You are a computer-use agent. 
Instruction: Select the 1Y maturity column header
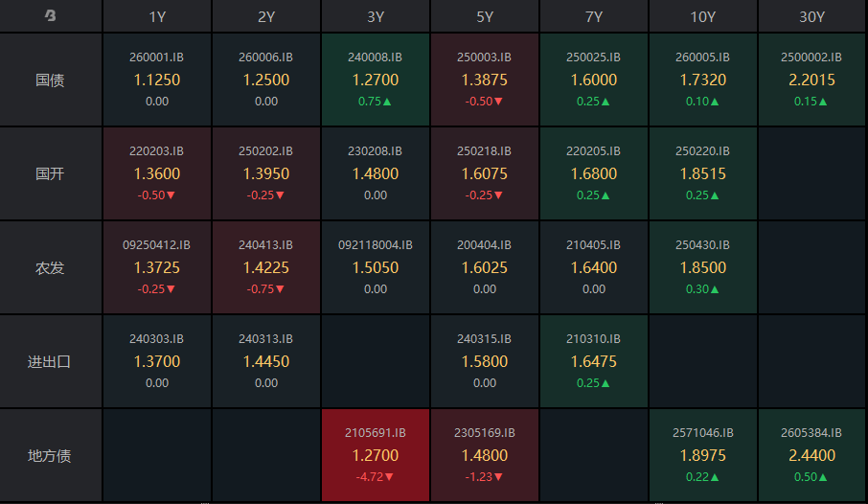157,16
